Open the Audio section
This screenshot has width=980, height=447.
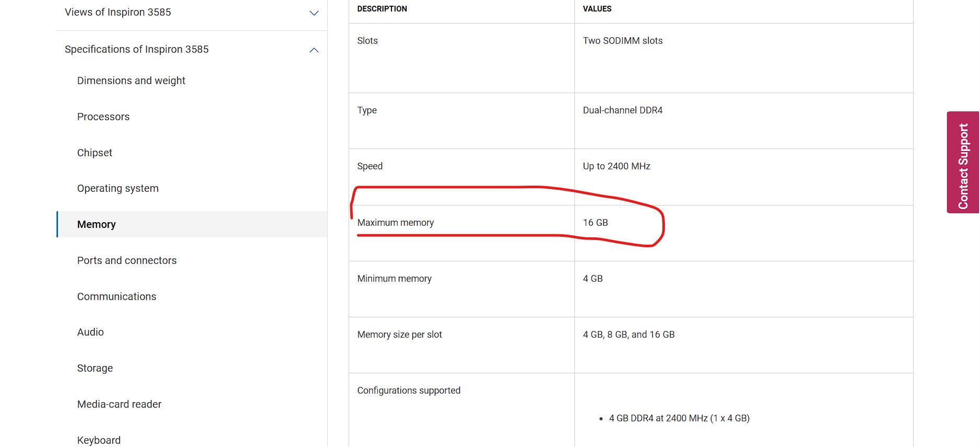[x=90, y=332]
